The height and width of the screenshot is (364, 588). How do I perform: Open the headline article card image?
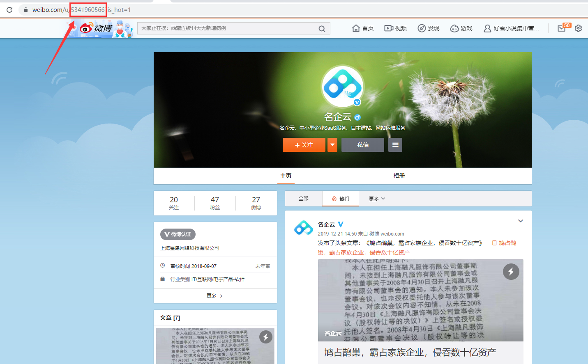(421, 300)
